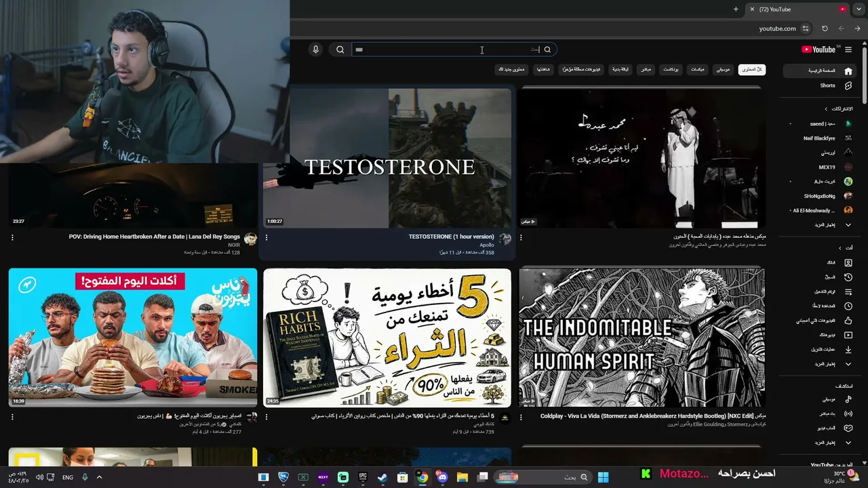Select the مباشر (Live) filter chip
Image resolution: width=868 pixels, height=488 pixels.
(x=646, y=69)
